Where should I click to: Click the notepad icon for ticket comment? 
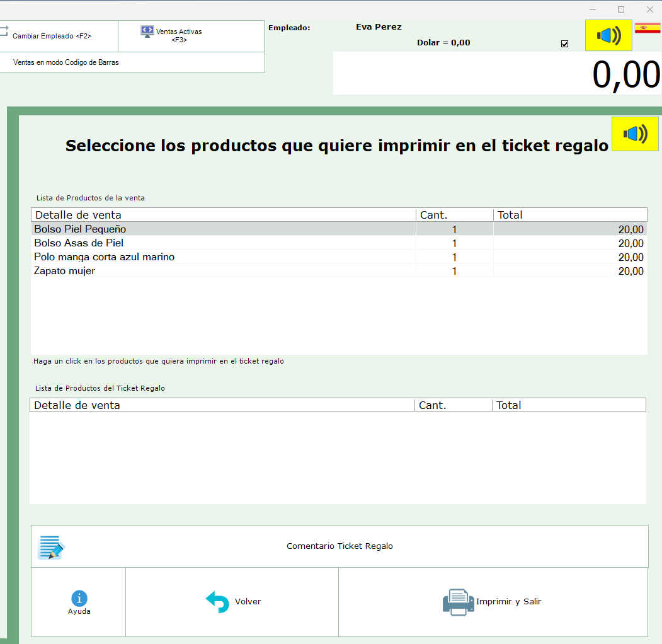[x=51, y=547]
